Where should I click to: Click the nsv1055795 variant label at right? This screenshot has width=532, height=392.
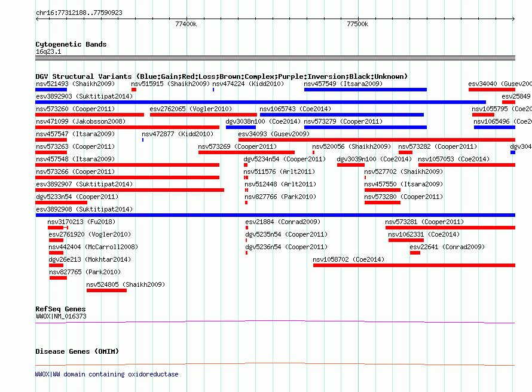pos(502,109)
